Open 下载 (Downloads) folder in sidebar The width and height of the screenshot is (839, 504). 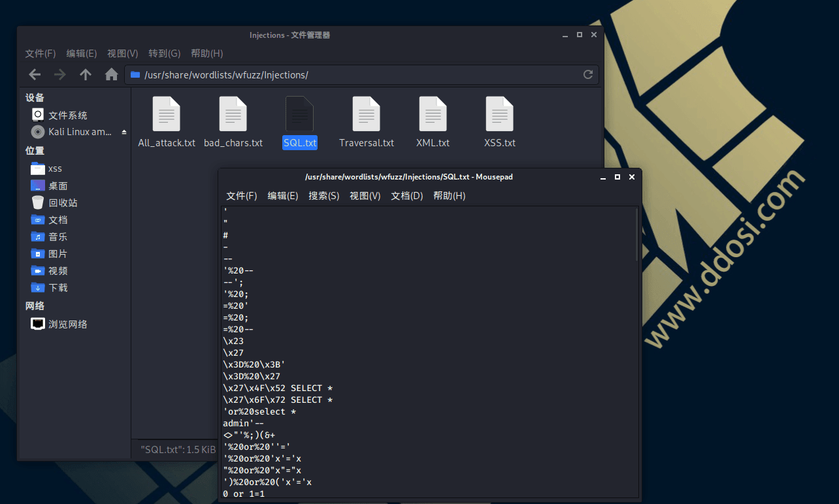(50, 287)
